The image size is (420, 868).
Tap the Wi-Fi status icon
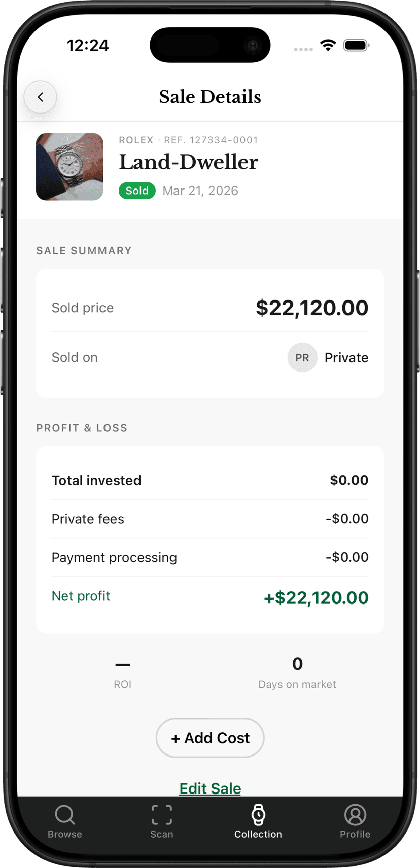[328, 46]
